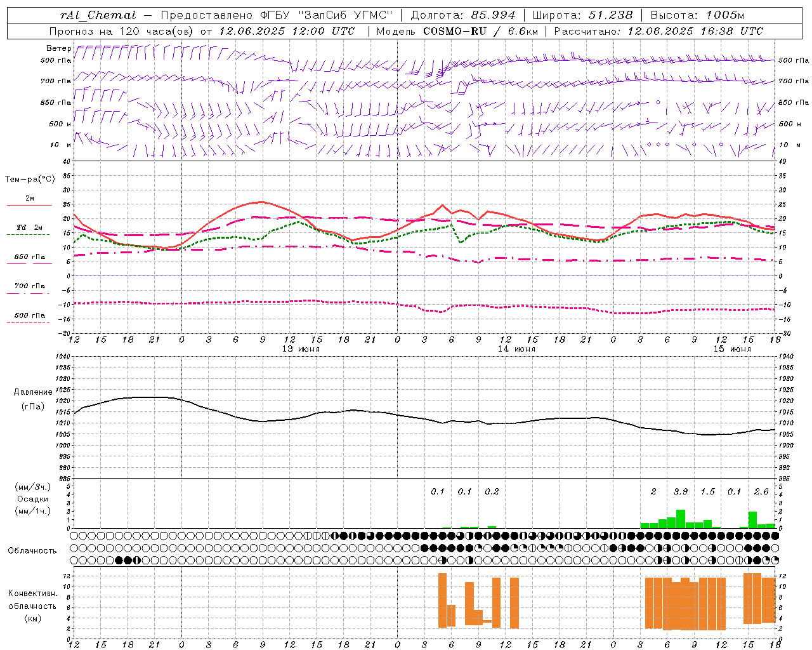Click the Конвективн. облачность panel label
Screen dimensions: 812x650
coord(32,600)
